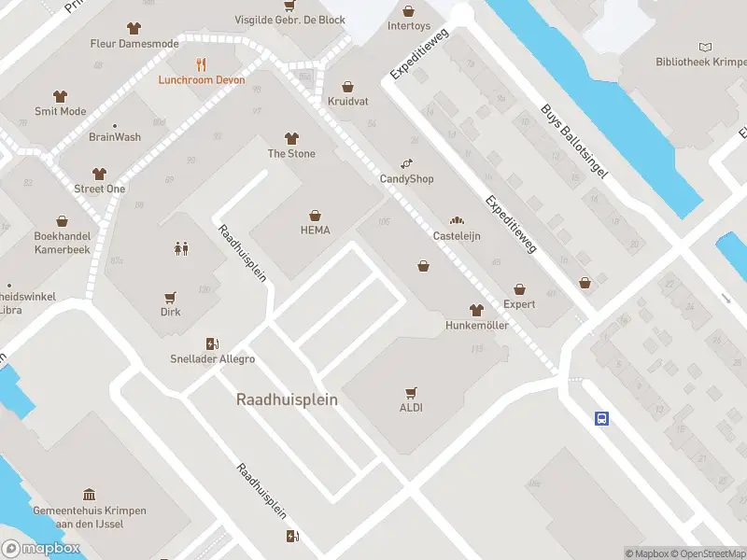
Task: Open the OpenStreetMap attribution link
Action: point(709,553)
